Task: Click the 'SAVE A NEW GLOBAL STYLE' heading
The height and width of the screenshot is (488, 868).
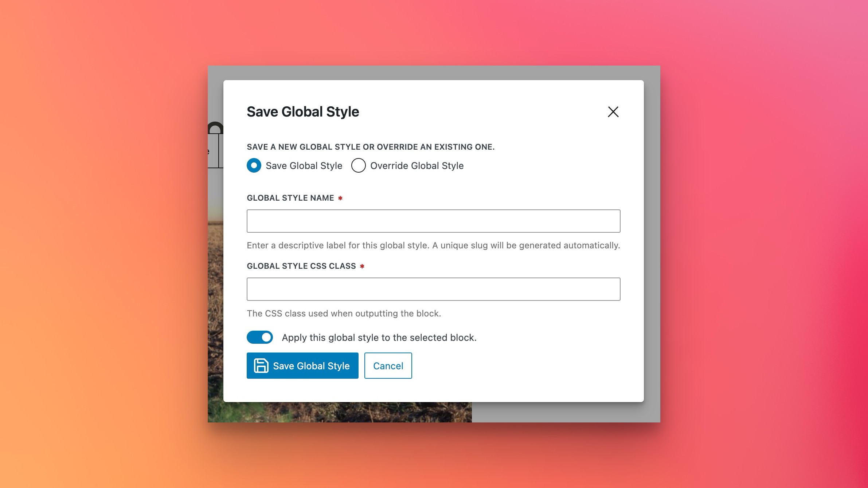Action: tap(371, 147)
